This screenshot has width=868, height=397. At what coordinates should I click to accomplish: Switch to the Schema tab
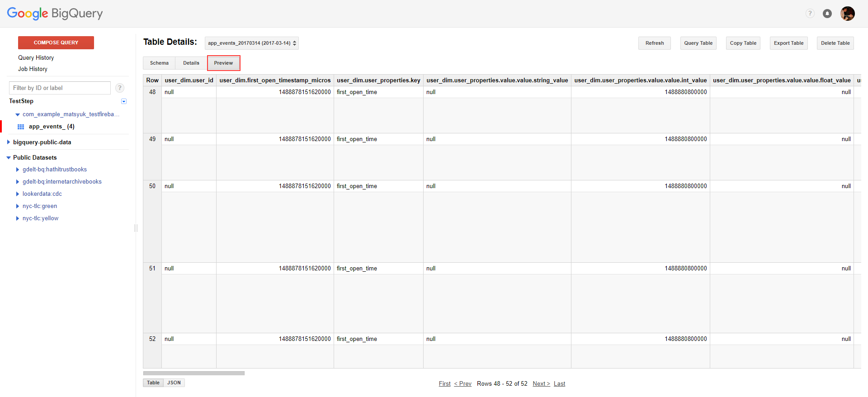point(159,63)
